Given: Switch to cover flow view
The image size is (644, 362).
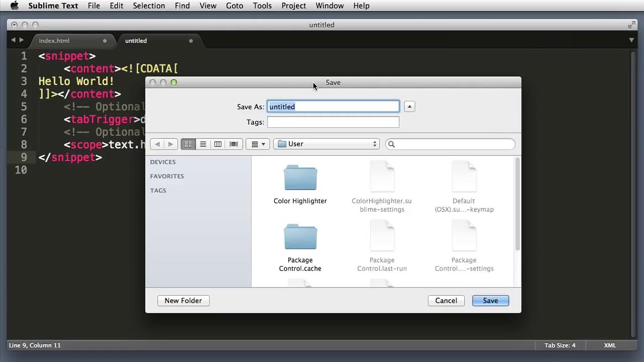Looking at the screenshot, I should [x=233, y=144].
